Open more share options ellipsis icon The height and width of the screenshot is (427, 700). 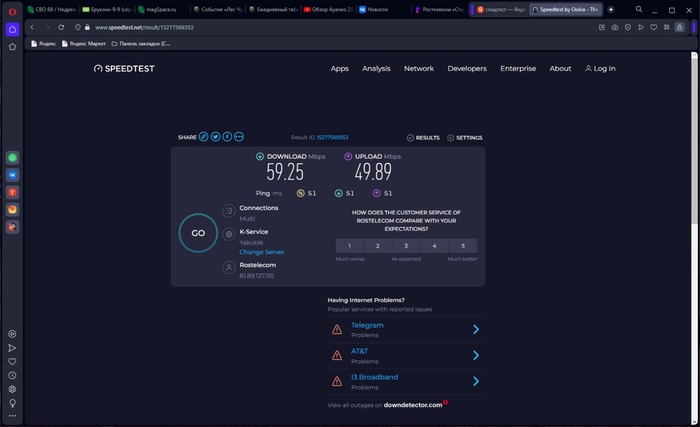point(239,137)
